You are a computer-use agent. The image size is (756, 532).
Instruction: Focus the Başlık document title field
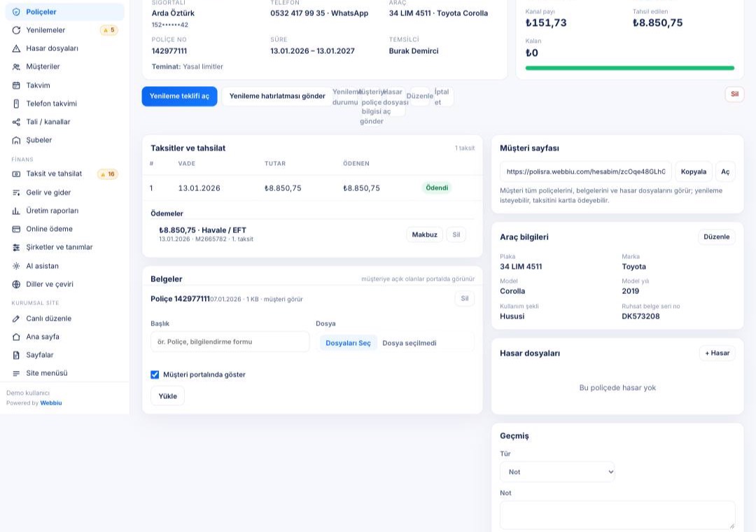coord(230,342)
